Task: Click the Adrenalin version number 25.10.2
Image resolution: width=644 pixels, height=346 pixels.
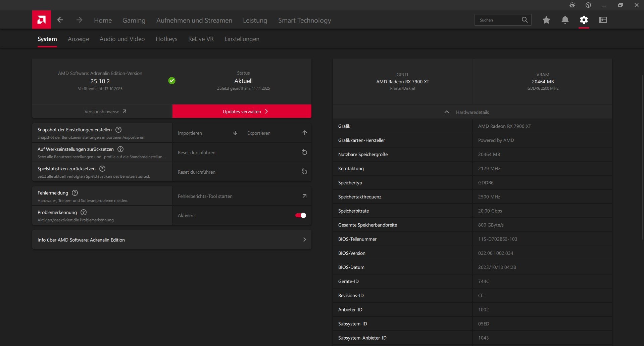Action: pyautogui.click(x=100, y=81)
